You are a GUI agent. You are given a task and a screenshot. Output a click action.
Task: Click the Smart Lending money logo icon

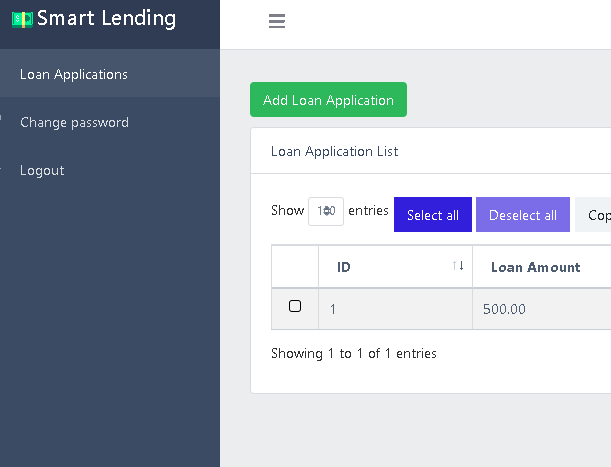(x=22, y=19)
